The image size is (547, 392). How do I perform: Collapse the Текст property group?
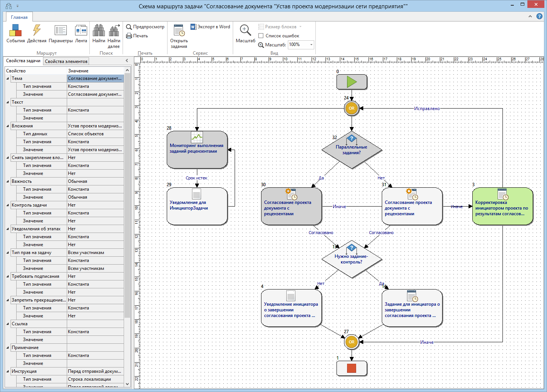(8, 102)
